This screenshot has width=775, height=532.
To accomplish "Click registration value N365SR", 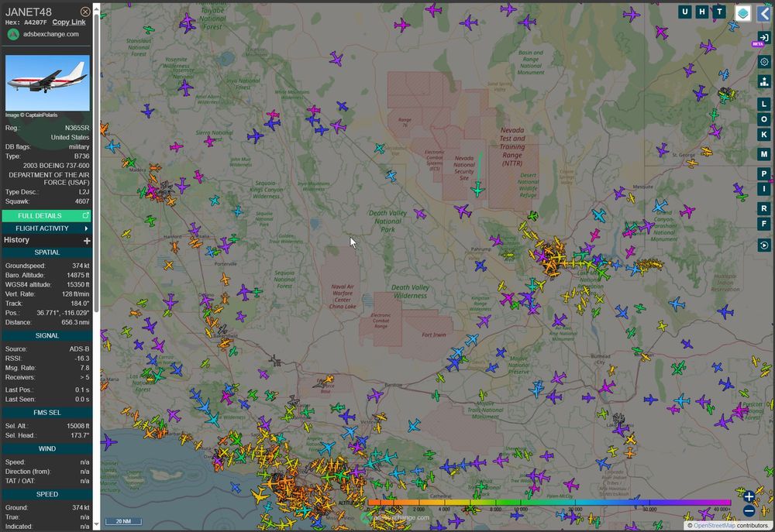I will pos(77,128).
